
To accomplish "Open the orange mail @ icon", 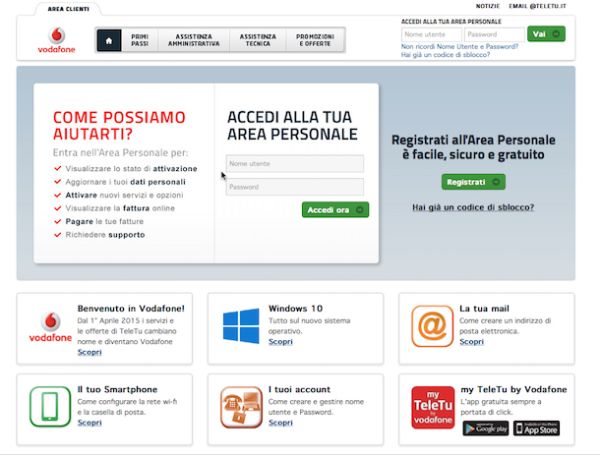I will [x=432, y=326].
